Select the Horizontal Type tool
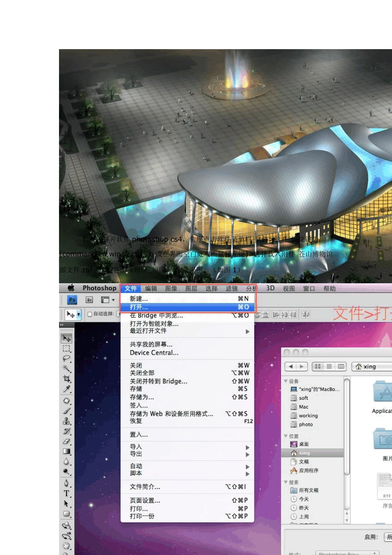Image resolution: width=392 pixels, height=555 pixels. pyautogui.click(x=66, y=493)
